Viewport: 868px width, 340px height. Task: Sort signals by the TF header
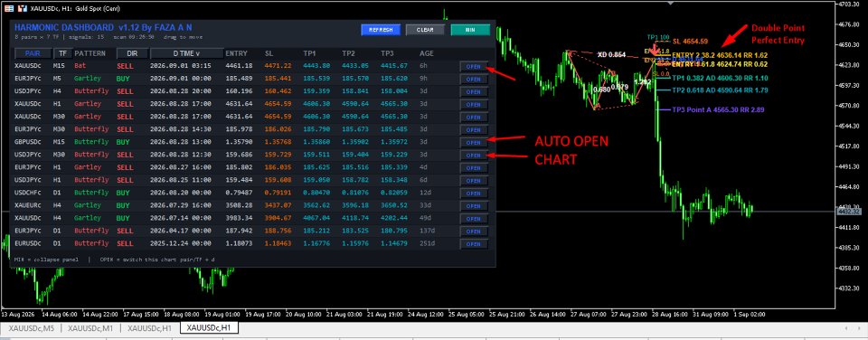(x=61, y=53)
